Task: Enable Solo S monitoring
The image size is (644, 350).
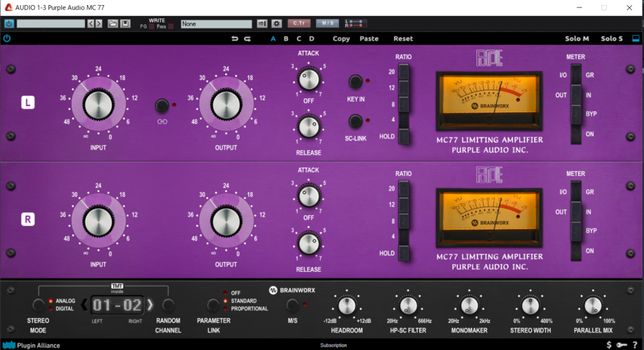Action: click(x=611, y=38)
